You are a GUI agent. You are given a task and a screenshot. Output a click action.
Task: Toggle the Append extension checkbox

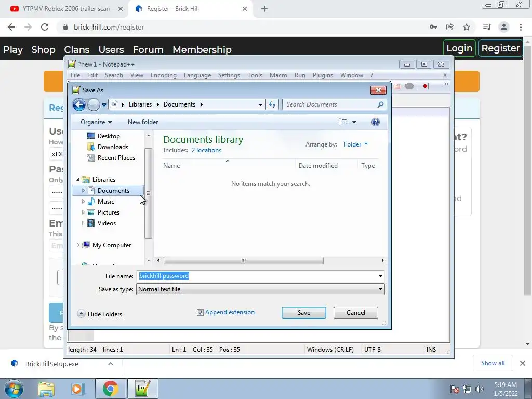click(x=200, y=312)
